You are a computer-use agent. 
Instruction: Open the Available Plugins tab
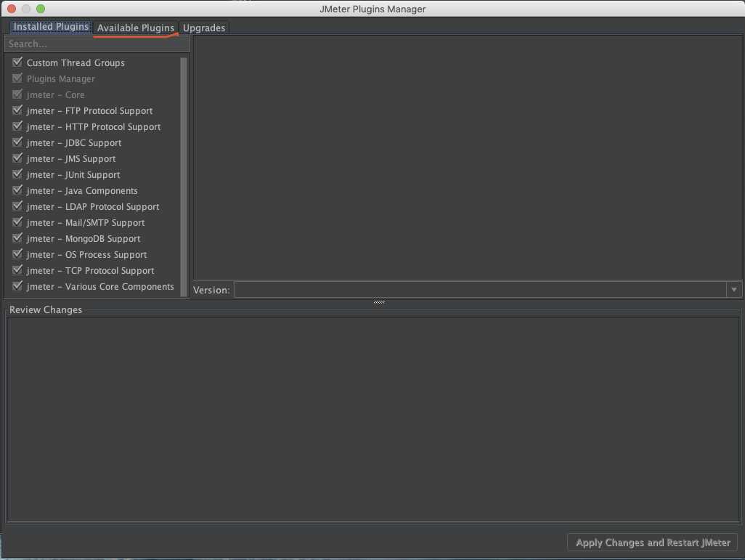135,28
